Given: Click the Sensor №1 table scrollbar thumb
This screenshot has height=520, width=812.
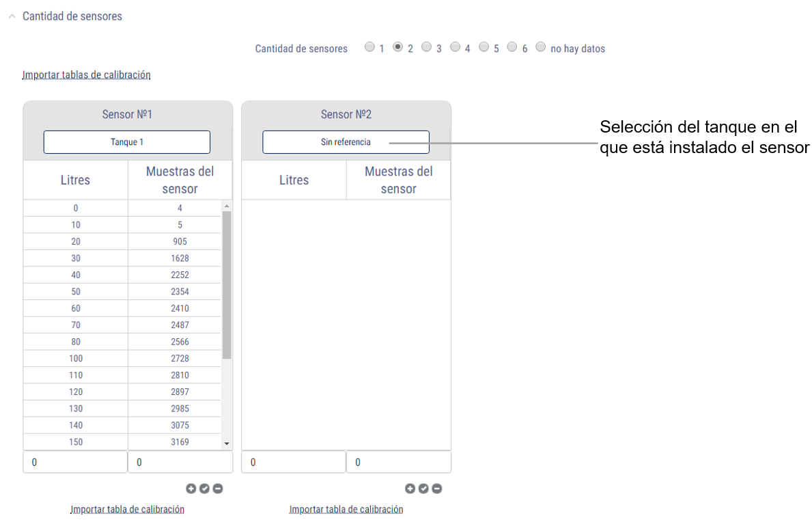Looking at the screenshot, I should [227, 284].
